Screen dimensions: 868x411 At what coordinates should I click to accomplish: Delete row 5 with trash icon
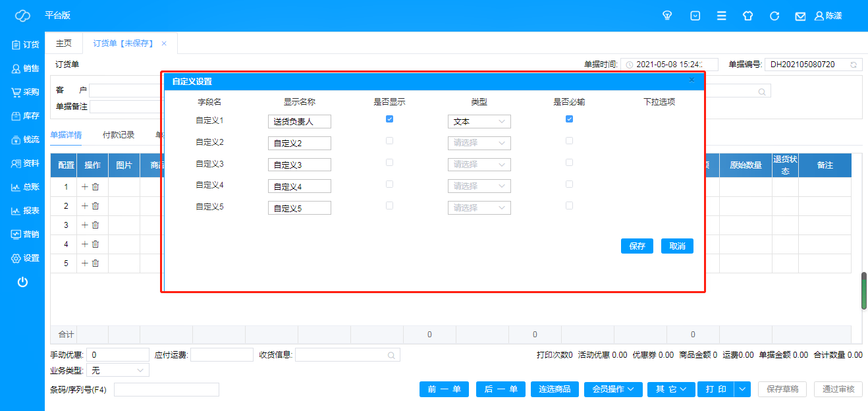pyautogui.click(x=95, y=263)
